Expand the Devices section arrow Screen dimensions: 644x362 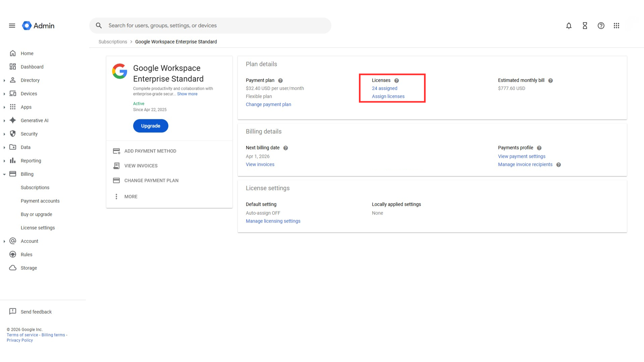(x=4, y=94)
